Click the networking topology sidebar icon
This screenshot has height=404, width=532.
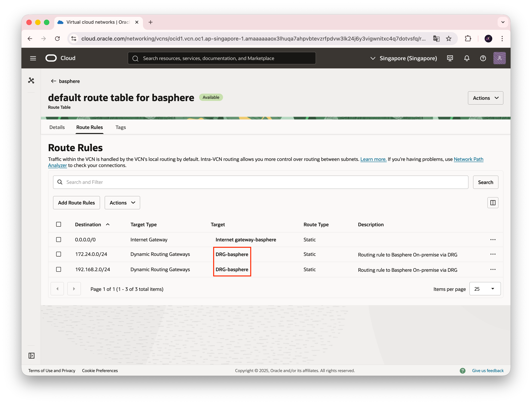tap(31, 80)
